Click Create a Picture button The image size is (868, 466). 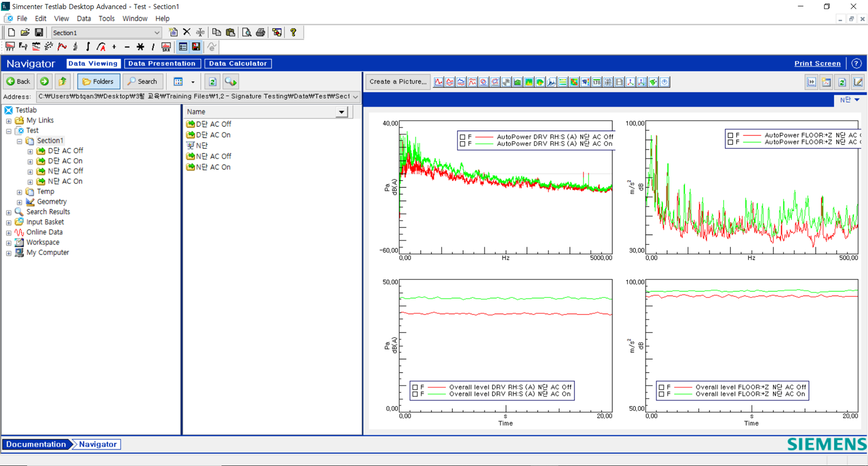(x=398, y=82)
